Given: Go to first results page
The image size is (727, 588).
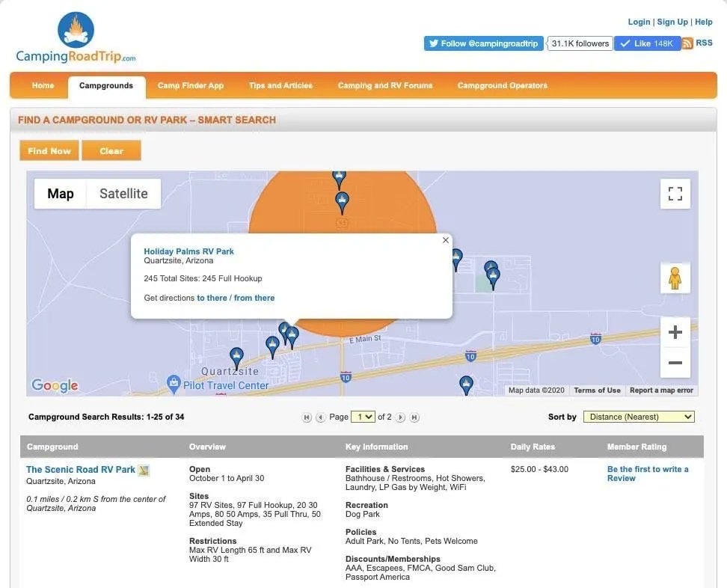Looking at the screenshot, I should [x=307, y=417].
